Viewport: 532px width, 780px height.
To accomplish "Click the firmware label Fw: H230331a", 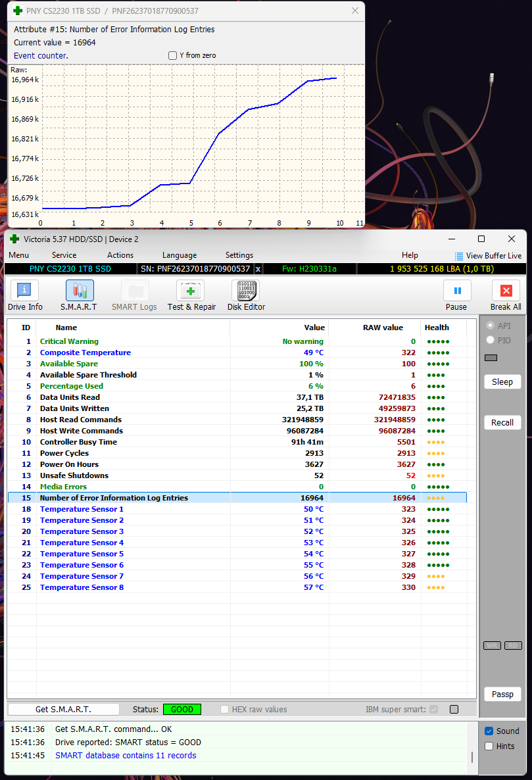I will pyautogui.click(x=309, y=269).
